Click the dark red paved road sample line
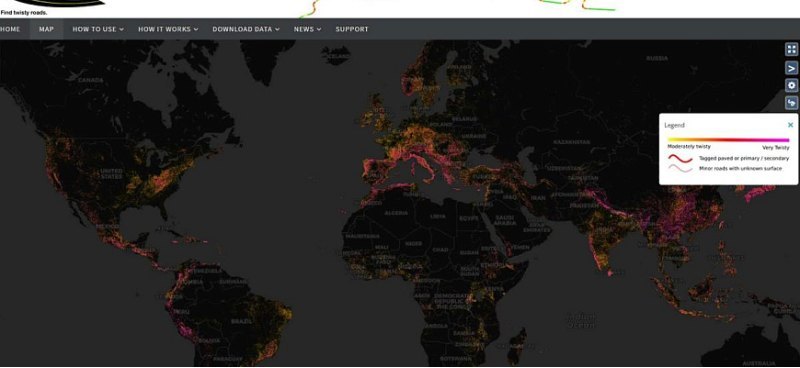 (680, 159)
